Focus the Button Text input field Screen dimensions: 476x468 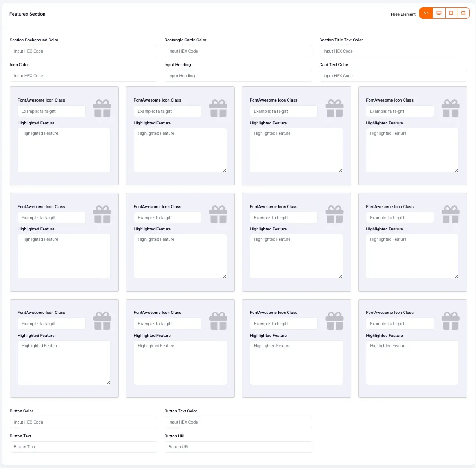tap(84, 447)
